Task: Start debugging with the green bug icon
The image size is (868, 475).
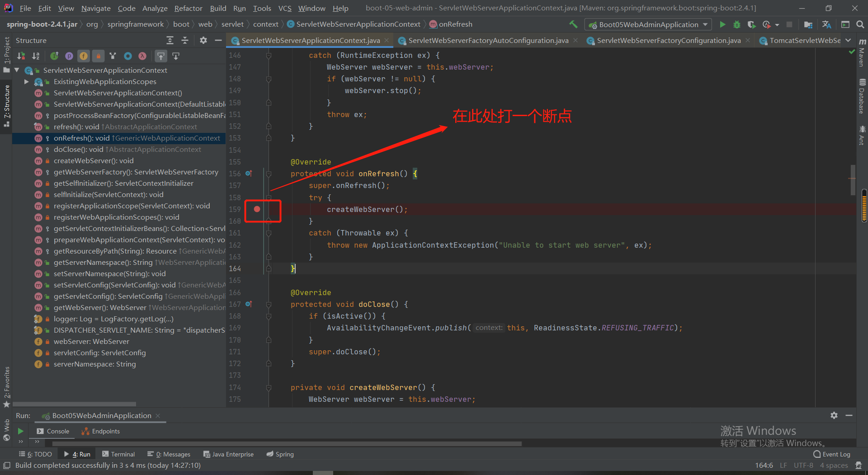Action: pyautogui.click(x=737, y=24)
